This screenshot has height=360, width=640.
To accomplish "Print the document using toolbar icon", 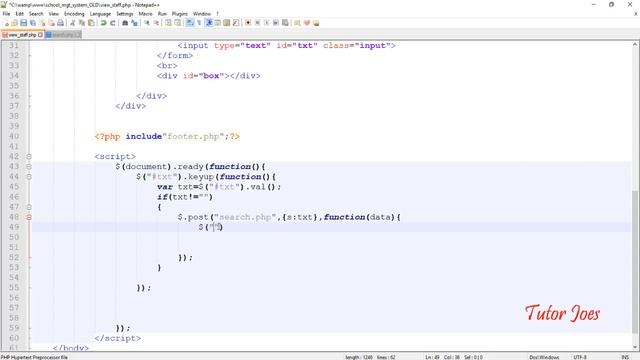I will point(60,23).
